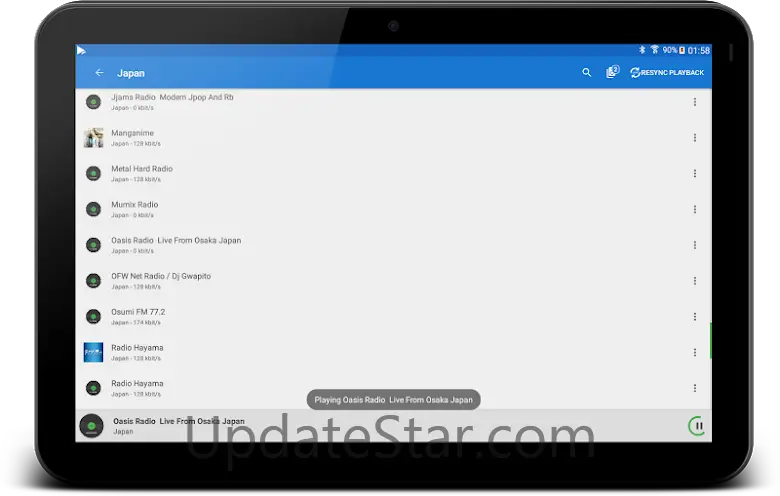Tap the Bluetooth status bar icon
Image resolution: width=780 pixels, height=496 pixels.
642,50
